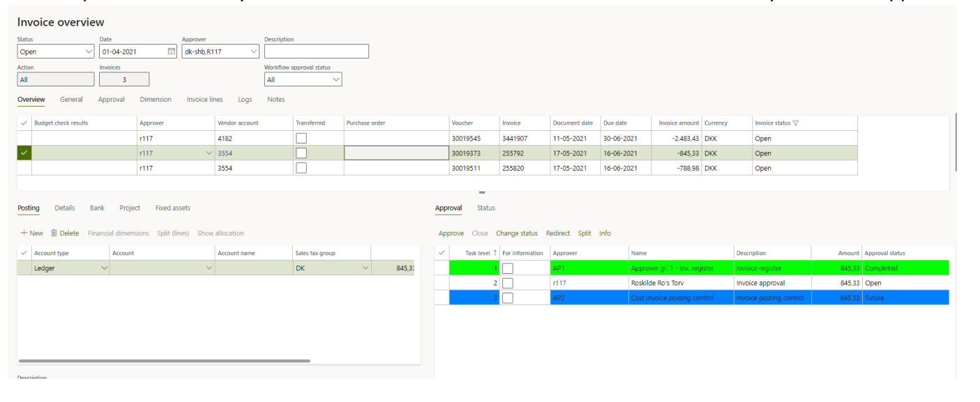Click the Posting grid horizontal scrollbar
Screen dimensions: 980x402
pos(164,361)
